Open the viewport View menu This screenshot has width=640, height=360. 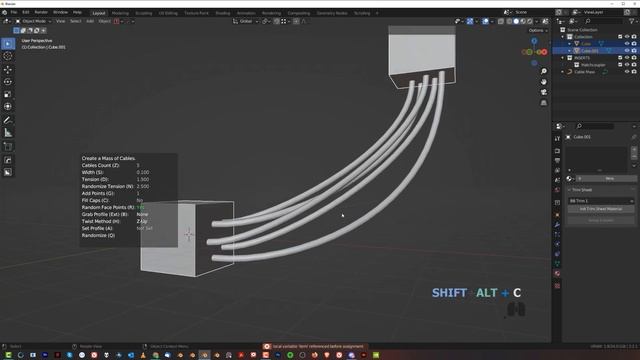tap(60, 21)
